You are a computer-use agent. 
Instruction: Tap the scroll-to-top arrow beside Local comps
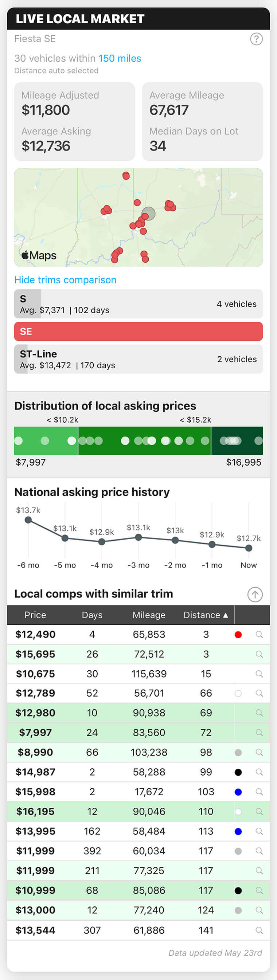(x=254, y=595)
